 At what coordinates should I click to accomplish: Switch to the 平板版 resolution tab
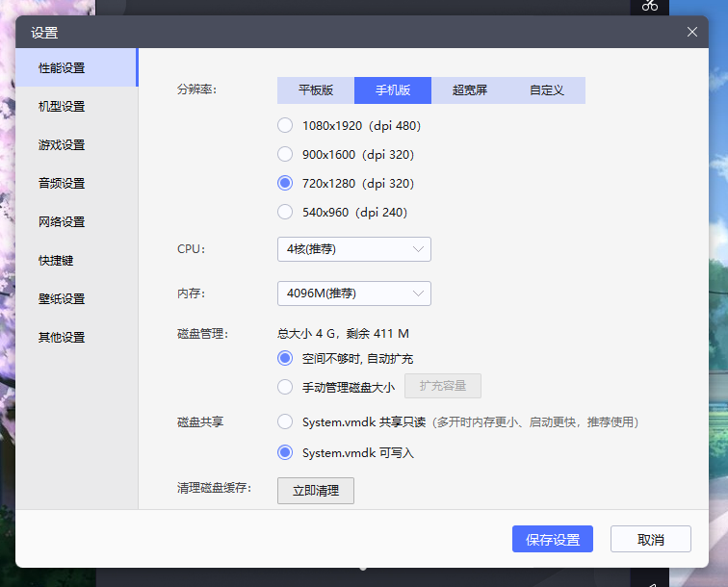pos(316,90)
